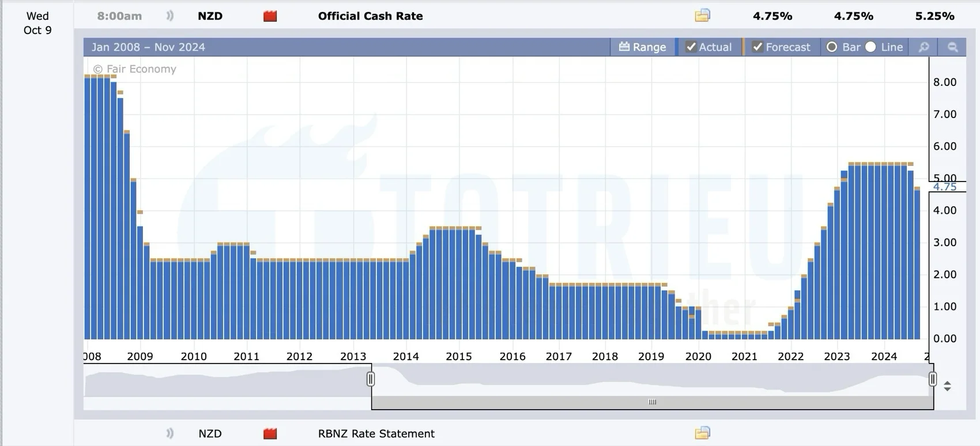Click the RBNZ Rate Statement event title

click(x=376, y=433)
